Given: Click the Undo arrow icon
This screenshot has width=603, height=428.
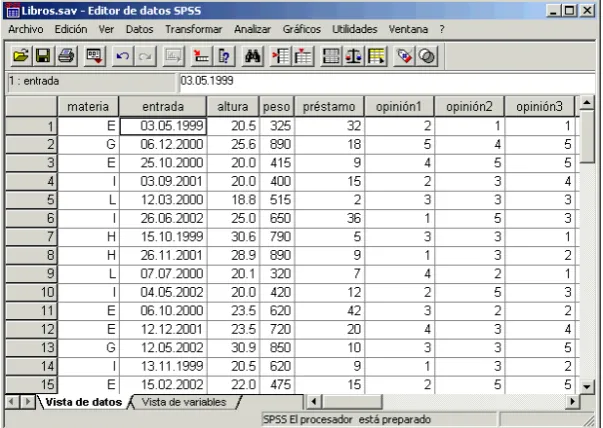Looking at the screenshot, I should click(123, 56).
